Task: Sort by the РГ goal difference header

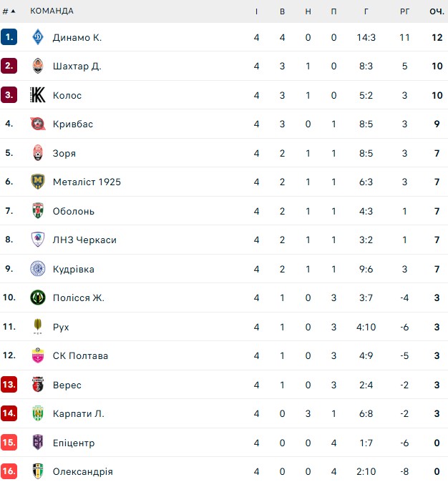Action: (x=404, y=11)
